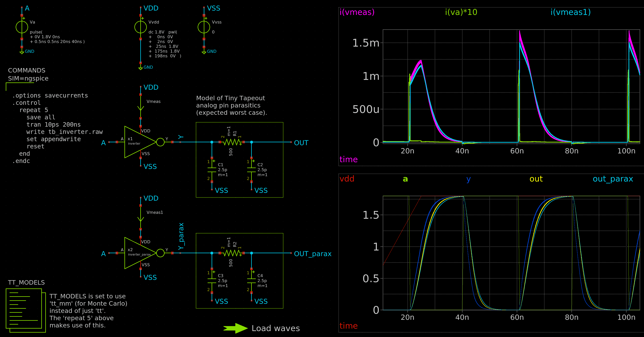Click the out_parax legend entry
Screen dimensions: 644x337
click(613, 179)
